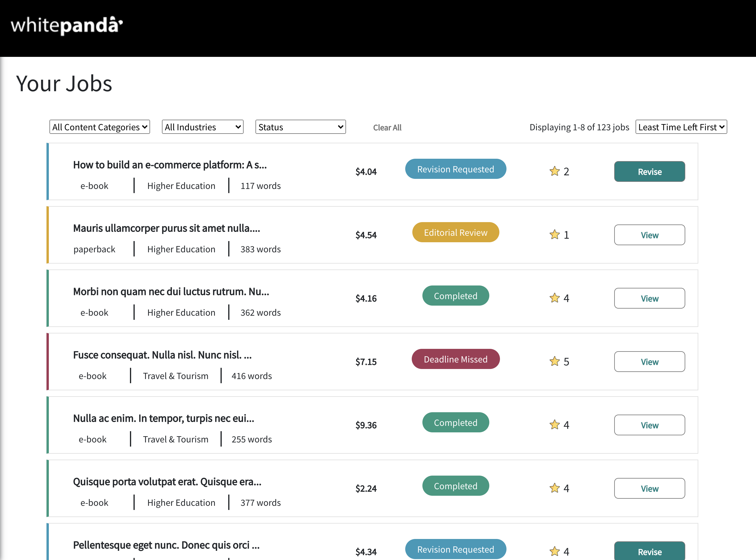Click star icon on Nulla ac enim job

554,425
